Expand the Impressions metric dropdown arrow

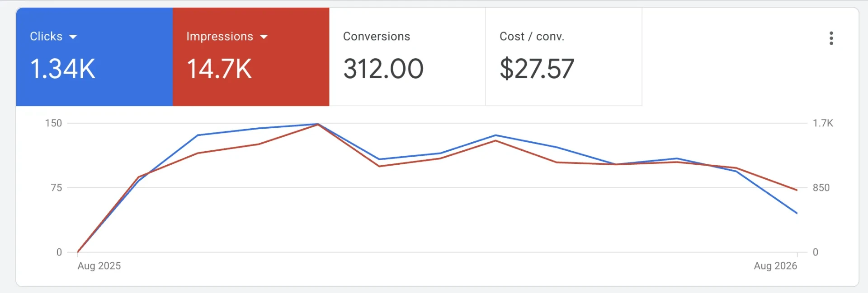(x=264, y=37)
